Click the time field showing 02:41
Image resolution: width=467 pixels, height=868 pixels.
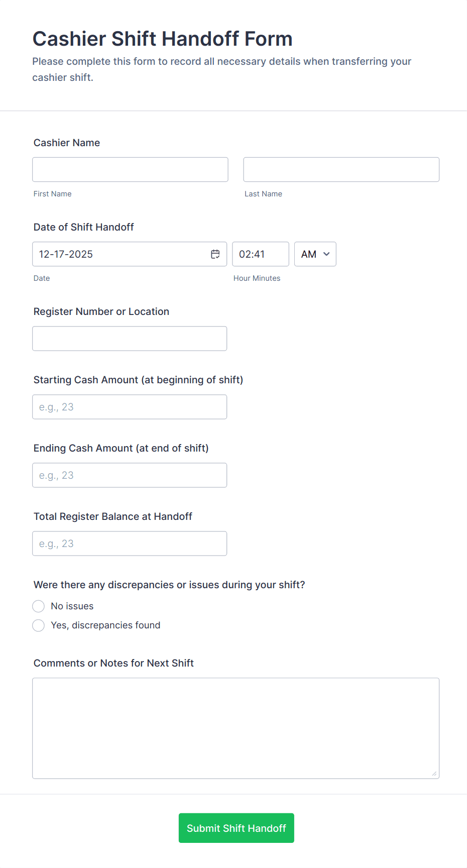click(x=260, y=254)
